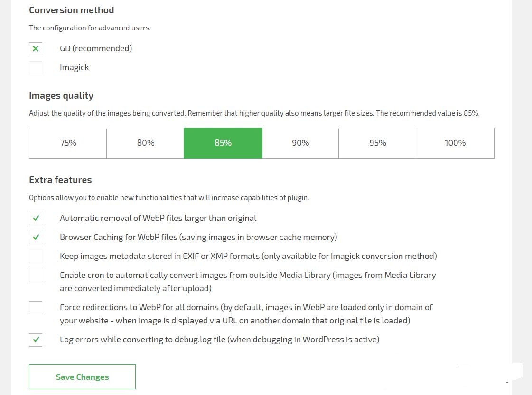Click the Save Changes button

82,377
